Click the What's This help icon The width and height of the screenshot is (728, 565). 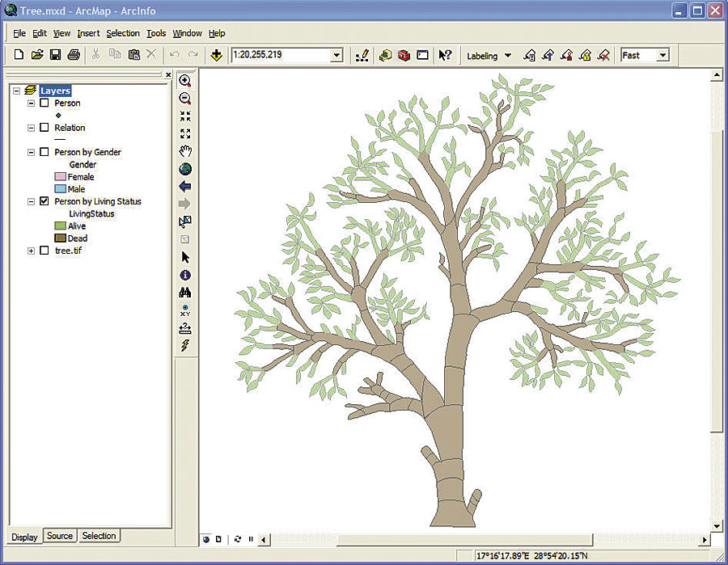coord(445,55)
